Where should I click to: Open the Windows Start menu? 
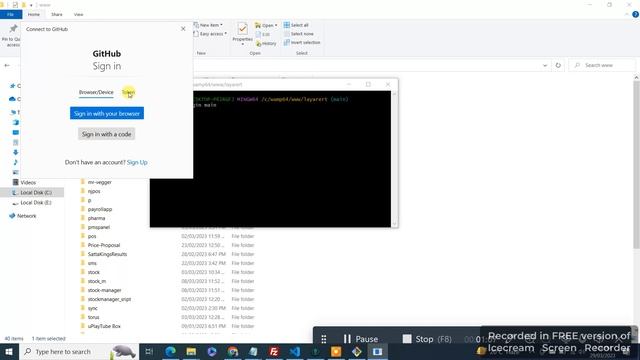coord(8,351)
